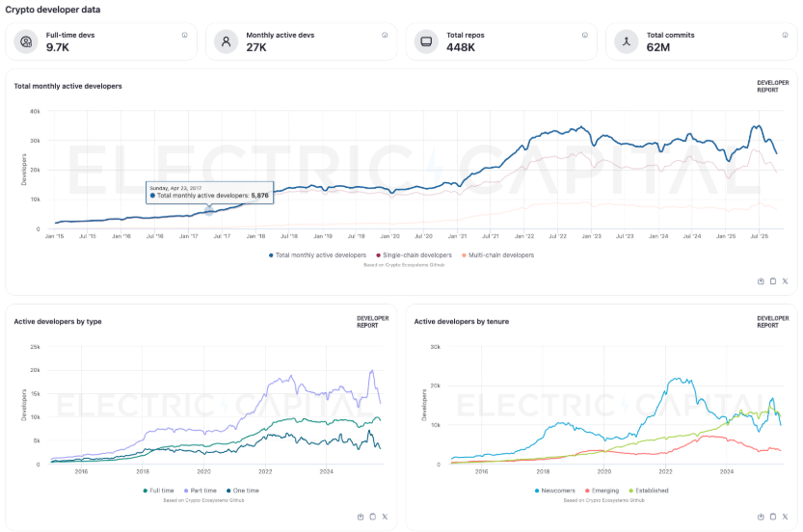This screenshot has width=803, height=532.
Task: Click the Monthly active devs person icon
Action: tap(226, 41)
